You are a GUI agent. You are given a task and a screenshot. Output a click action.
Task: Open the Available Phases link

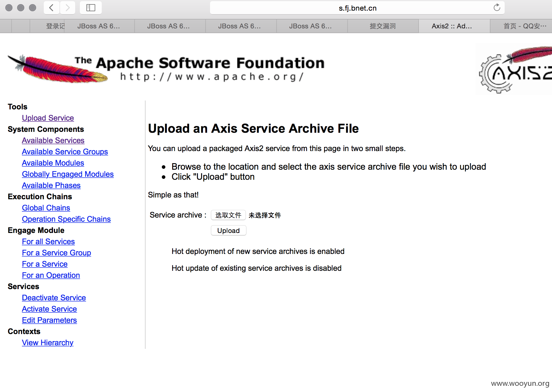51,185
